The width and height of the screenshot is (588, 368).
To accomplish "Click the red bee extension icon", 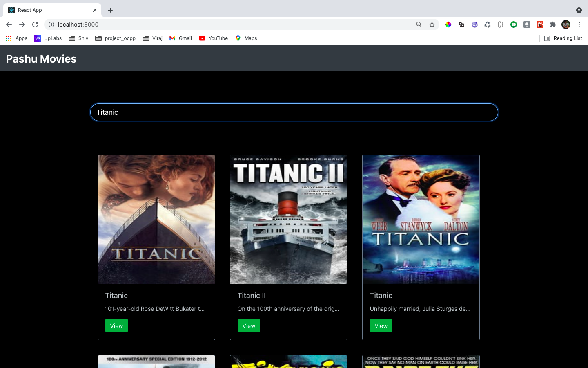I will tap(540, 25).
